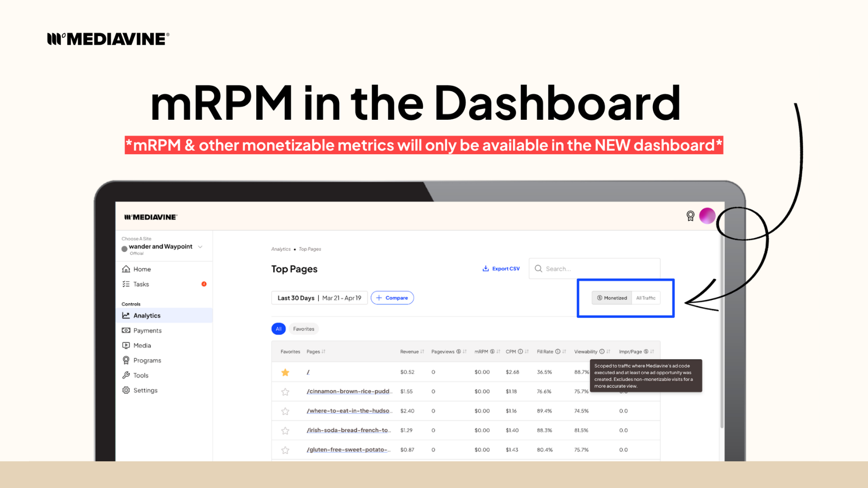Open the /irish-soda-bread-french-to page link
868x488 pixels.
[349, 430]
